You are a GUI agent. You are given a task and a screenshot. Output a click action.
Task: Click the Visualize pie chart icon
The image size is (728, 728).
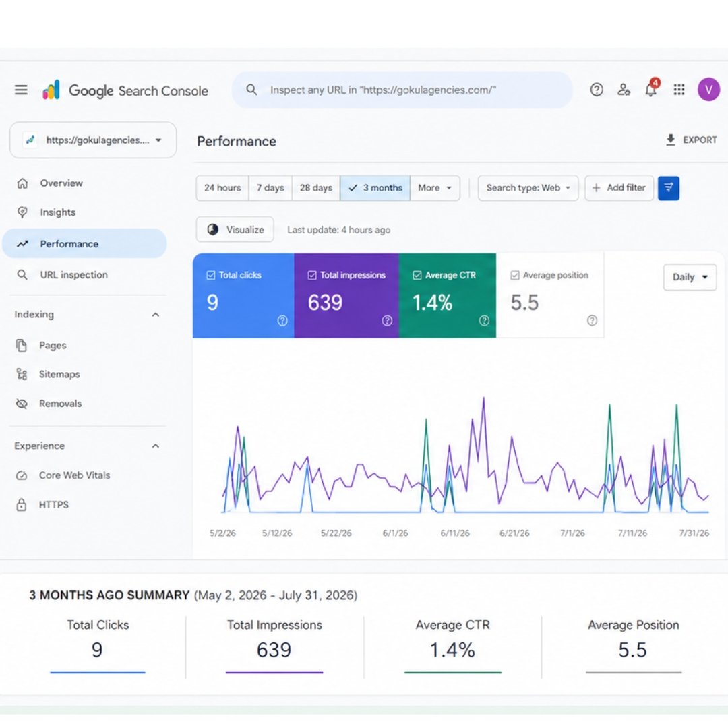coord(212,229)
